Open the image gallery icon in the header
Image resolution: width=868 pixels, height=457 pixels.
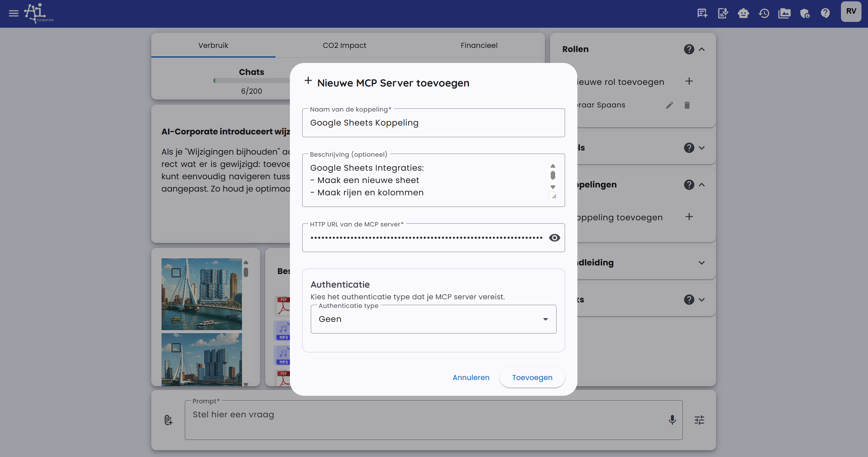pyautogui.click(x=784, y=13)
